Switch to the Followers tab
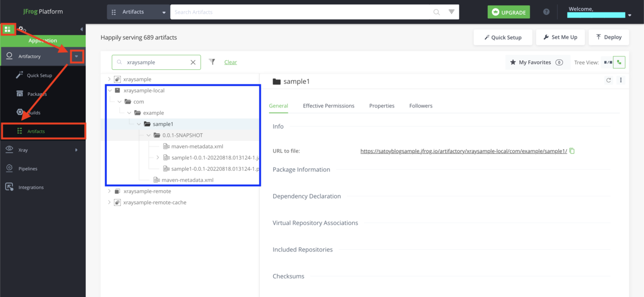Screen dimensions: 644x297 (x=421, y=106)
